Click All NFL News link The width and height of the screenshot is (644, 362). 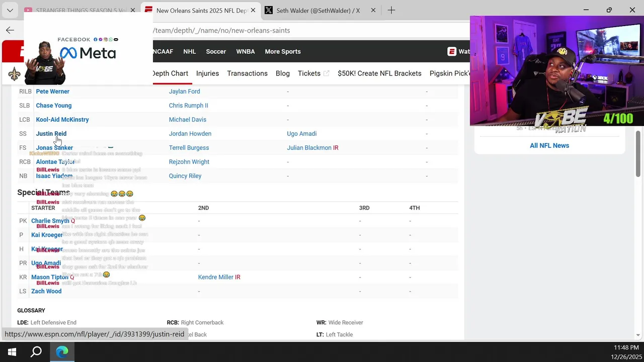click(x=549, y=145)
